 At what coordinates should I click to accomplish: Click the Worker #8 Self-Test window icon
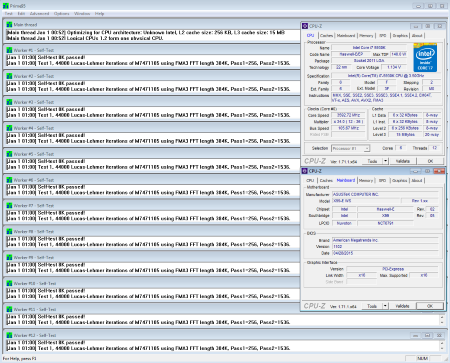[9, 232]
